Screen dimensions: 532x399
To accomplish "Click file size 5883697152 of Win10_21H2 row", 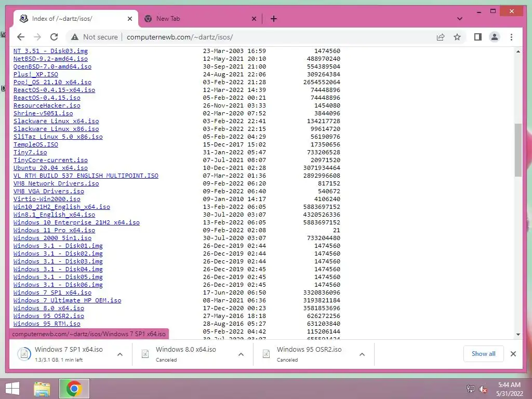I will tap(322, 207).
